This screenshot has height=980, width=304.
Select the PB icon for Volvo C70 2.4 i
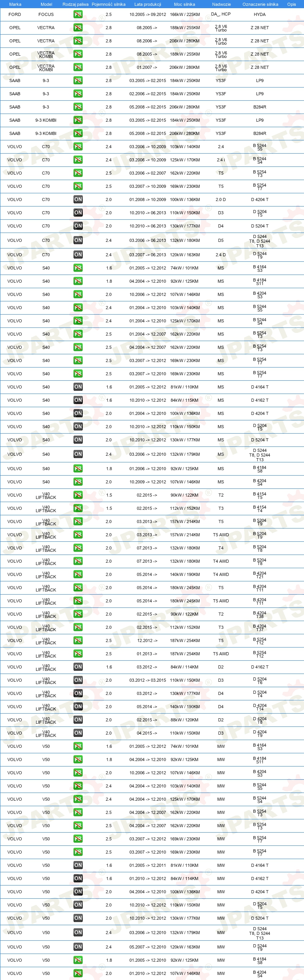tap(78, 160)
